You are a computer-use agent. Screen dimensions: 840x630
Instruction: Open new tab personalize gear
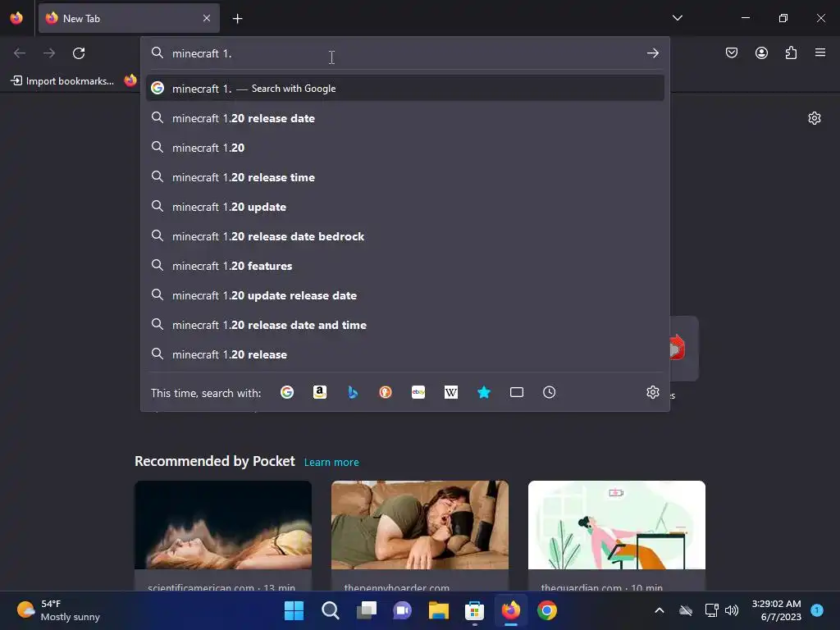pos(815,118)
